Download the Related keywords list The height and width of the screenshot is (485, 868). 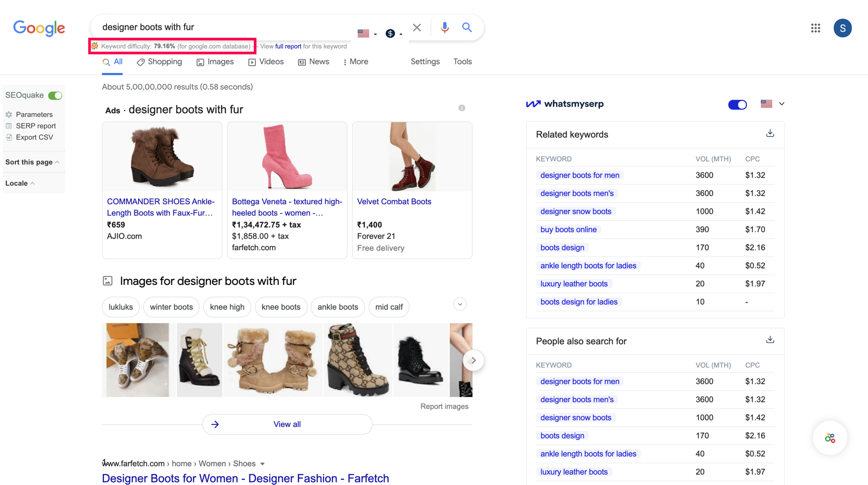click(770, 133)
